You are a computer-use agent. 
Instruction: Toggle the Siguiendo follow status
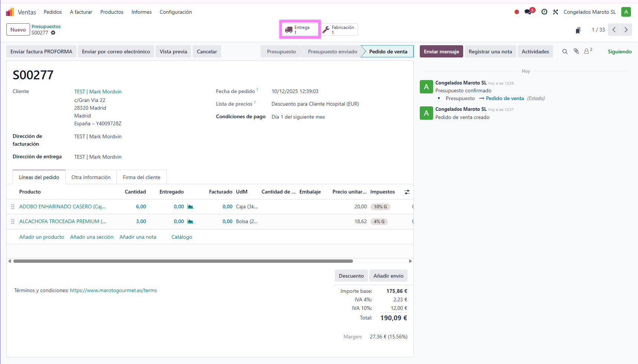(x=619, y=52)
